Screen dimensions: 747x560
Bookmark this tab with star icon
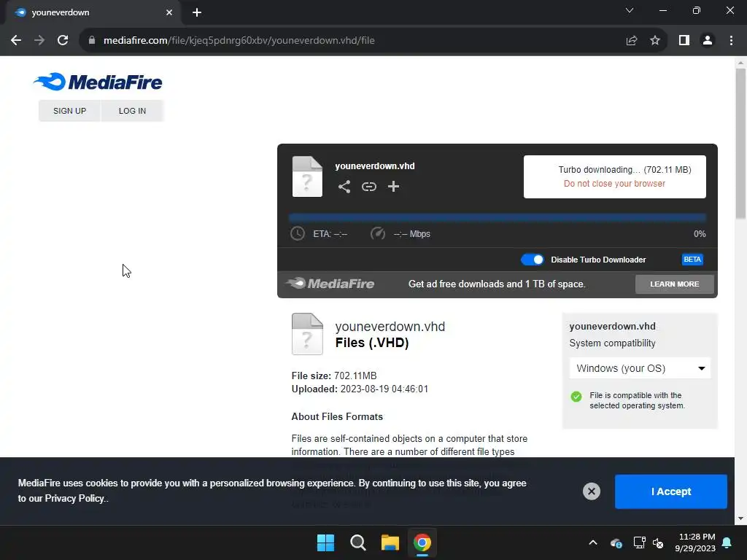point(655,41)
